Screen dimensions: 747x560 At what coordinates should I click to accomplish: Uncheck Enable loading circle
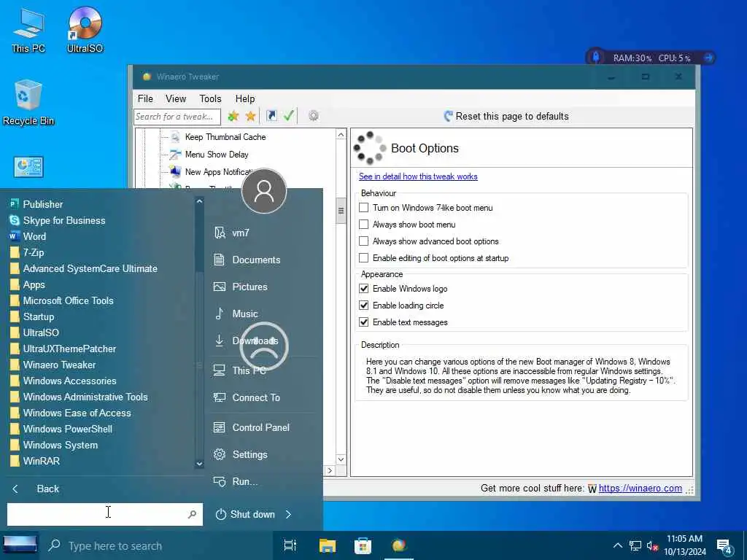[364, 306]
